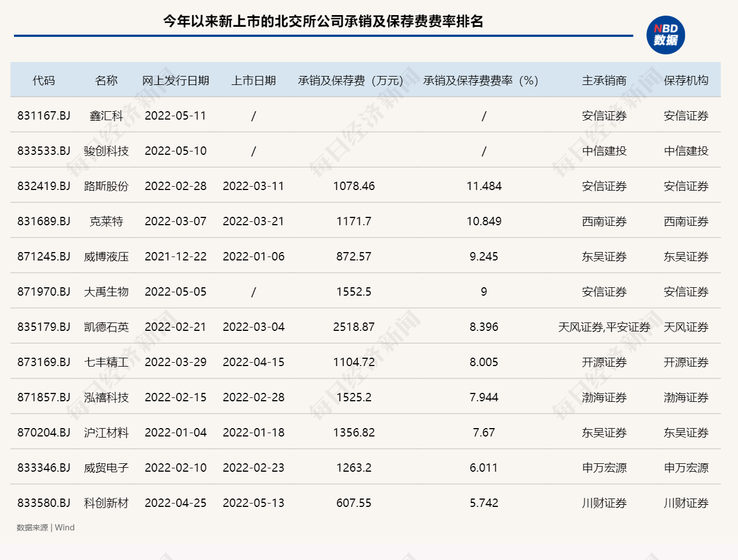
Task: Click listing date 2022-05-13
Action: (x=254, y=503)
